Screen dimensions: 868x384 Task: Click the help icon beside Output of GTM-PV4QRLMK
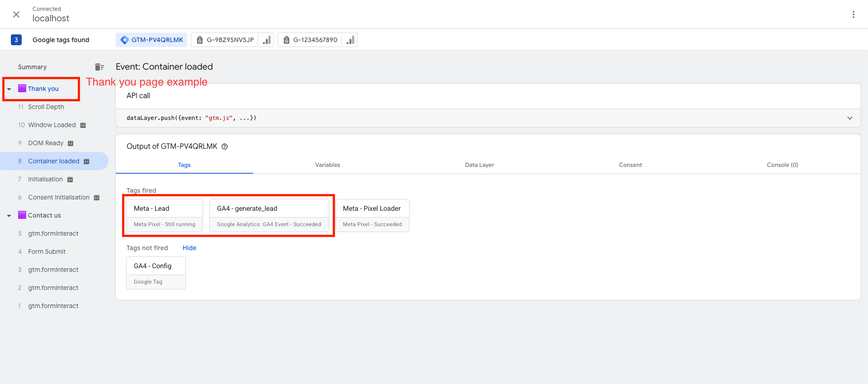tap(225, 147)
